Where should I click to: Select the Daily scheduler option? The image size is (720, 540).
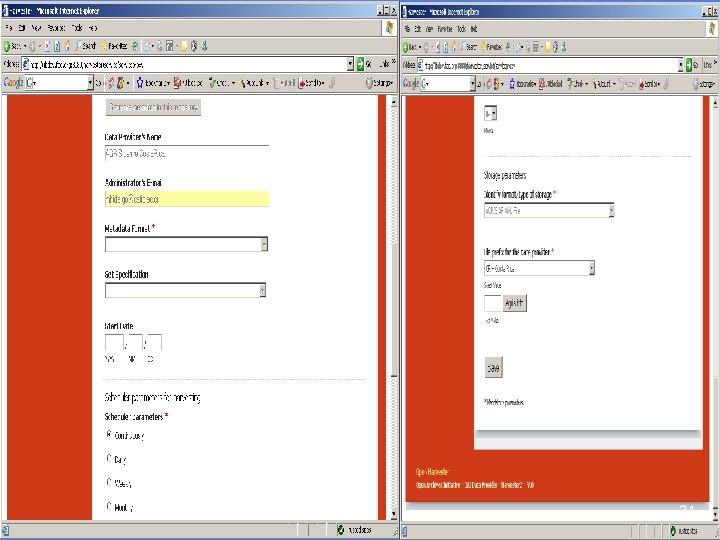(109, 458)
